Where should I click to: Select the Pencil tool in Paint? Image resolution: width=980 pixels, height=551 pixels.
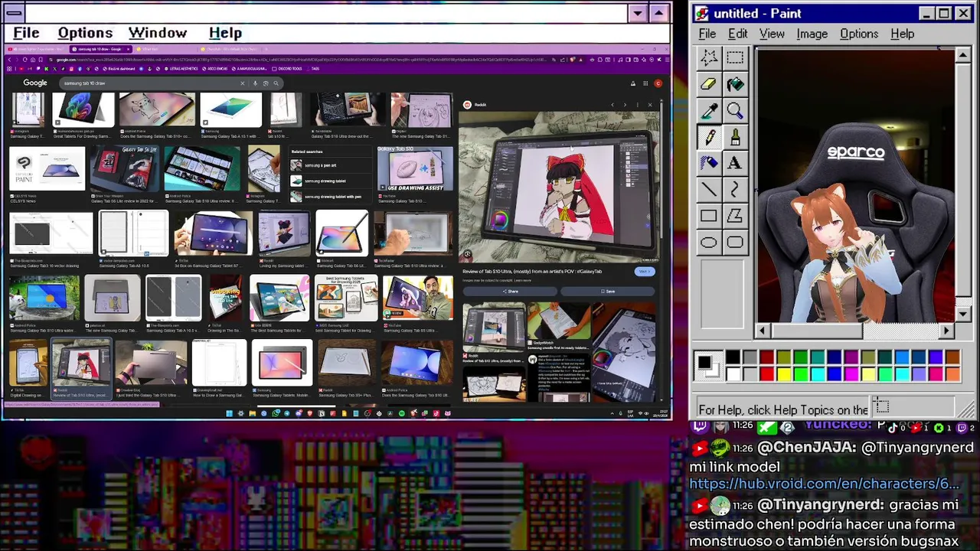(709, 137)
